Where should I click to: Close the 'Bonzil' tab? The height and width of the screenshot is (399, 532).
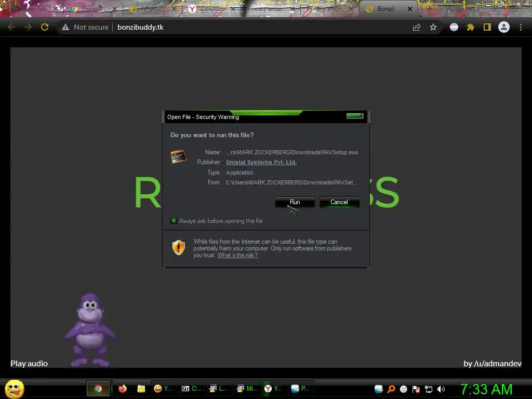point(410,9)
